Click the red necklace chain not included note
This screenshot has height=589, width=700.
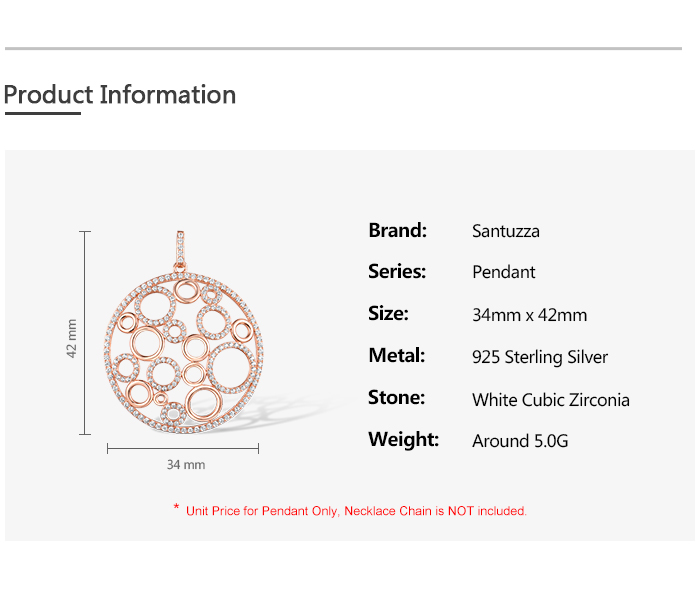pos(356,511)
